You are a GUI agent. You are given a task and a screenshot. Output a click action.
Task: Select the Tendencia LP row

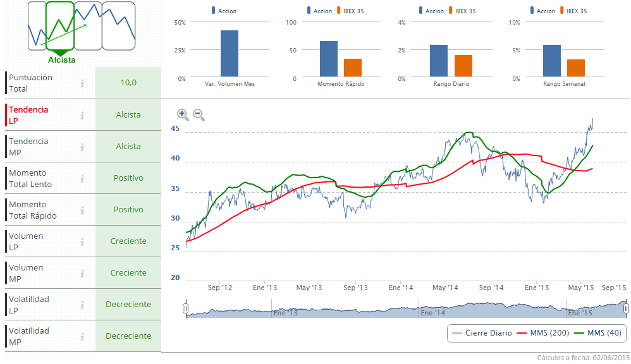[x=38, y=115]
